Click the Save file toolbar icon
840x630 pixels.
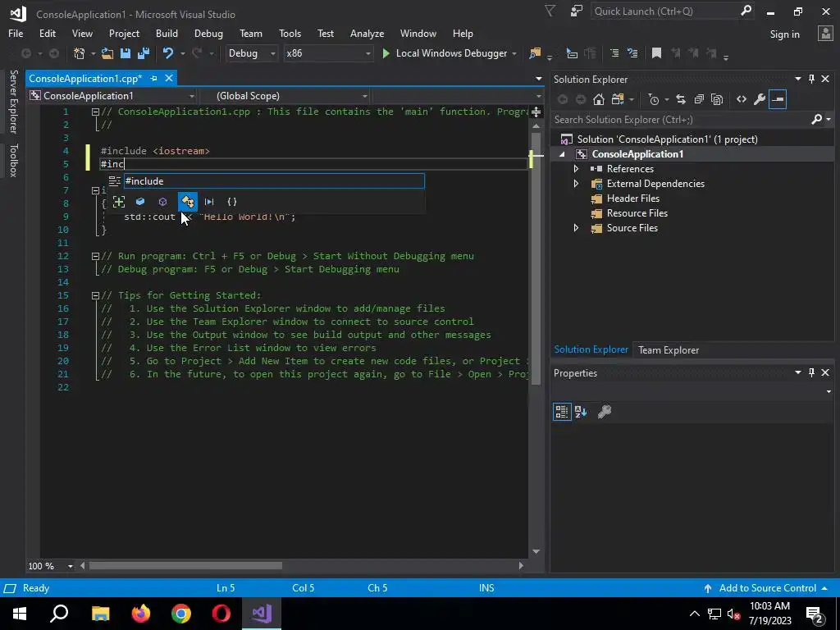[x=126, y=53]
